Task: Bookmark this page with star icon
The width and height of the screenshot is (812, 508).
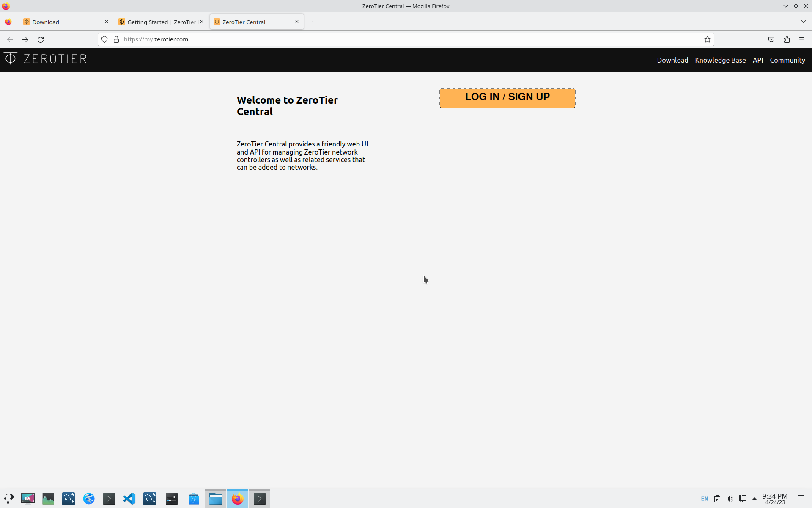Action: [707, 39]
